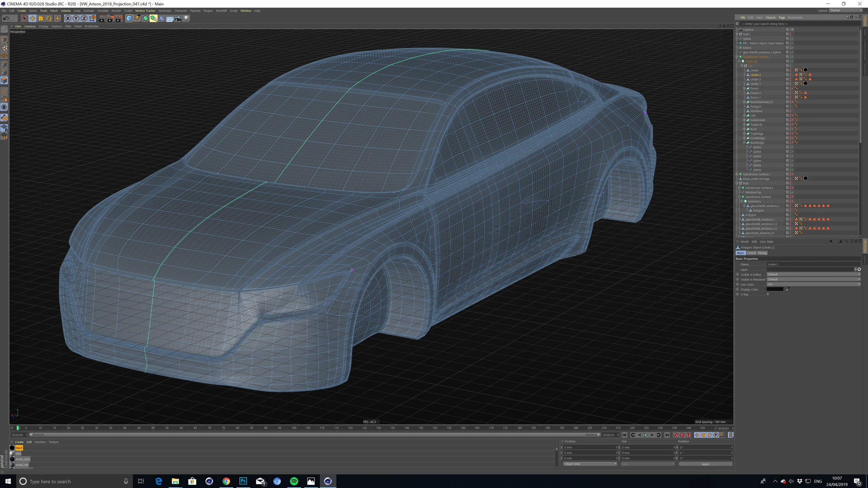Image resolution: width=868 pixels, height=488 pixels.
Task: Click the Play Forwards button
Action: [646, 435]
